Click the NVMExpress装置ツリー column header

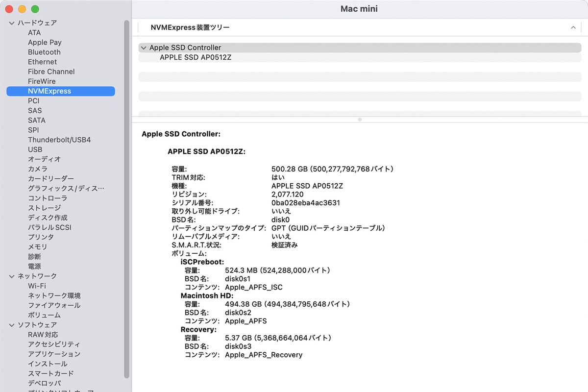[190, 28]
